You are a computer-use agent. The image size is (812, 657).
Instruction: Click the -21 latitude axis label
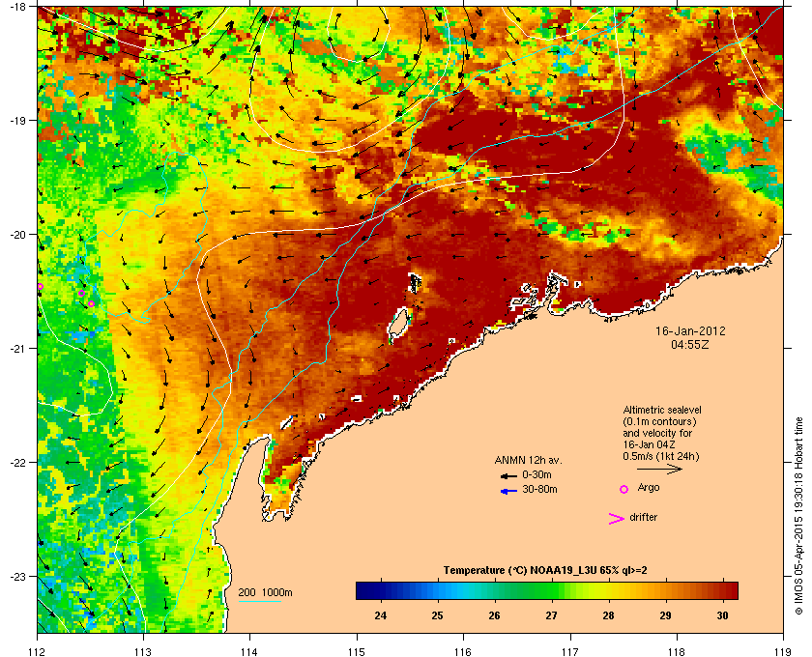(17, 349)
